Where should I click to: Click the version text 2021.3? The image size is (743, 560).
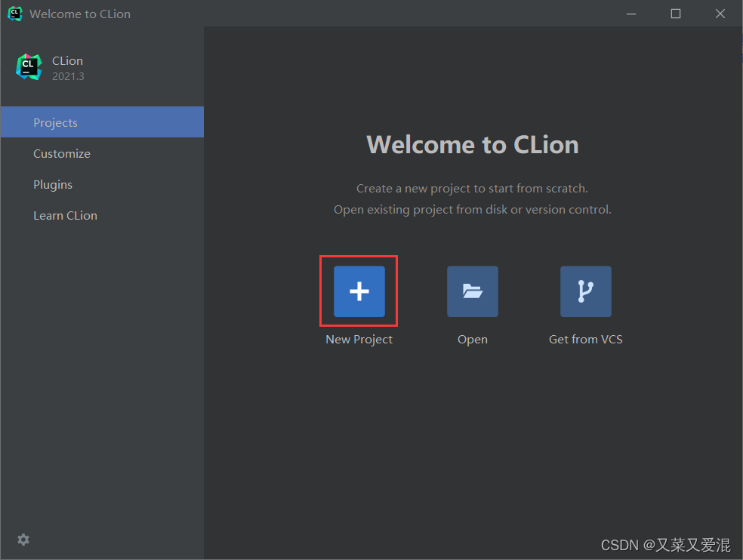(x=68, y=76)
